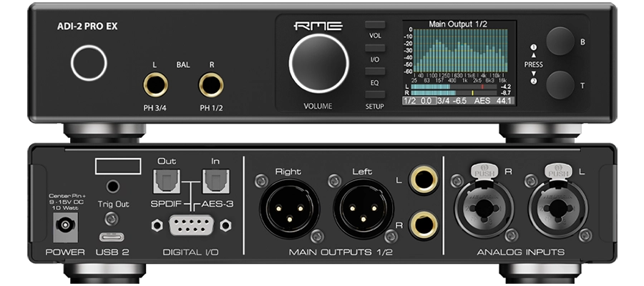Click the encoder knob labeled T
This screenshot has height=286, width=644.
(560, 85)
